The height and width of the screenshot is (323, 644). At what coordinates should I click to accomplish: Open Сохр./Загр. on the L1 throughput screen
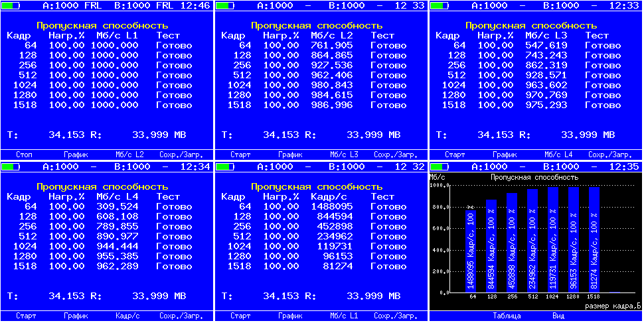coord(181,155)
